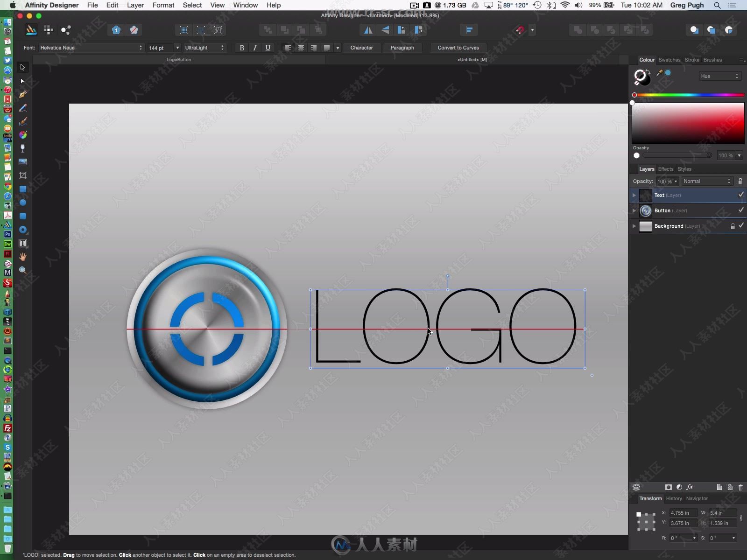Select the Pencil tool
This screenshot has height=560, width=747.
(x=22, y=108)
